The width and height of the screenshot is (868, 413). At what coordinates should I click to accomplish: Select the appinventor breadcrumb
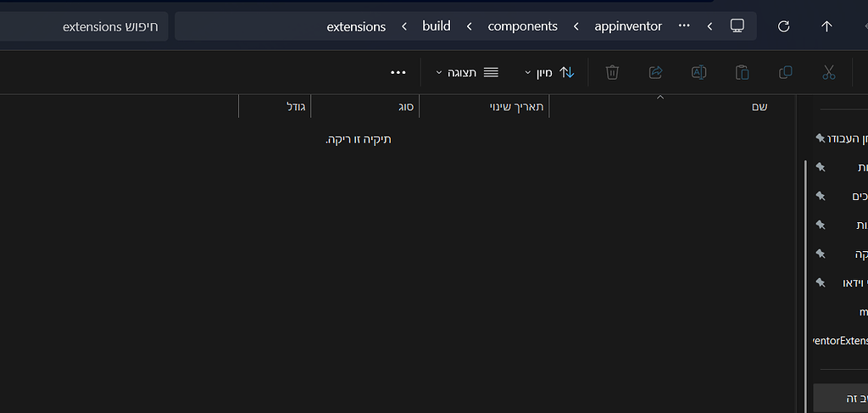(628, 26)
